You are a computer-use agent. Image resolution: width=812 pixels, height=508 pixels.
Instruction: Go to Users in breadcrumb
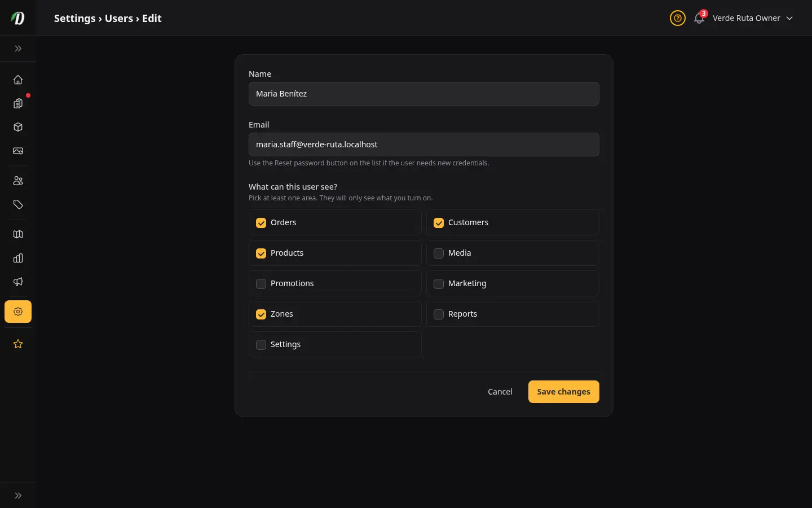coord(119,18)
